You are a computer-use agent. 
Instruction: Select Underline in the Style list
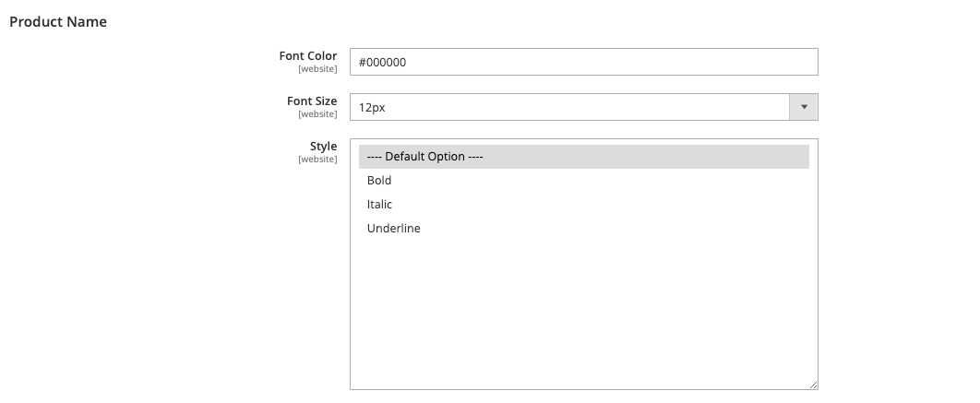393,229
